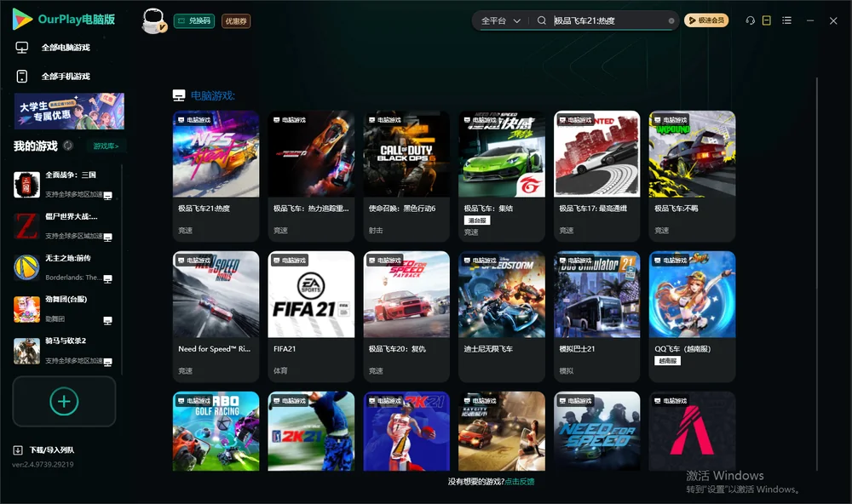Click the 全部手机游戏 phone icon

coord(22,77)
